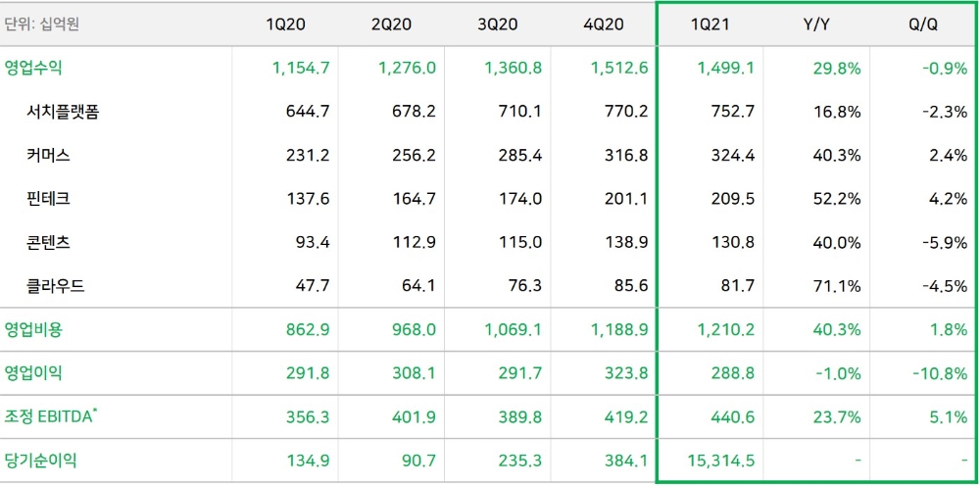
Task: Select the 당기순이익 row label
Action: pyautogui.click(x=40, y=461)
